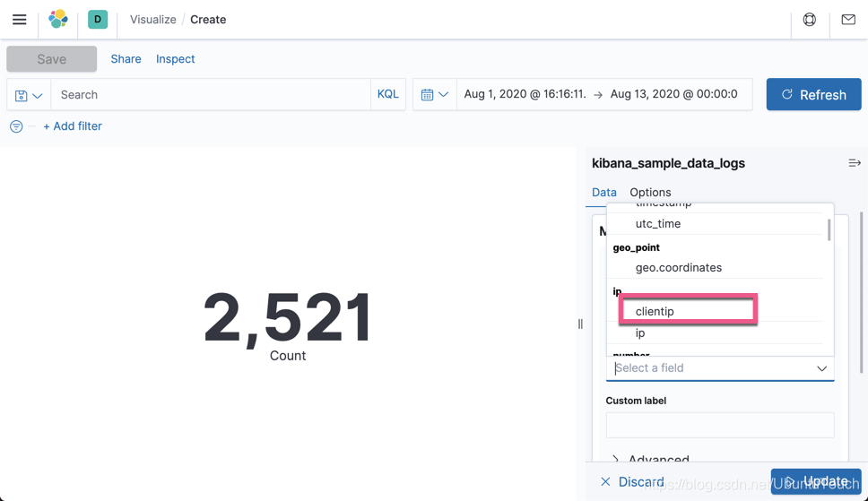Screen dimensions: 868x501
Task: Focus the Search query bar
Action: point(211,95)
